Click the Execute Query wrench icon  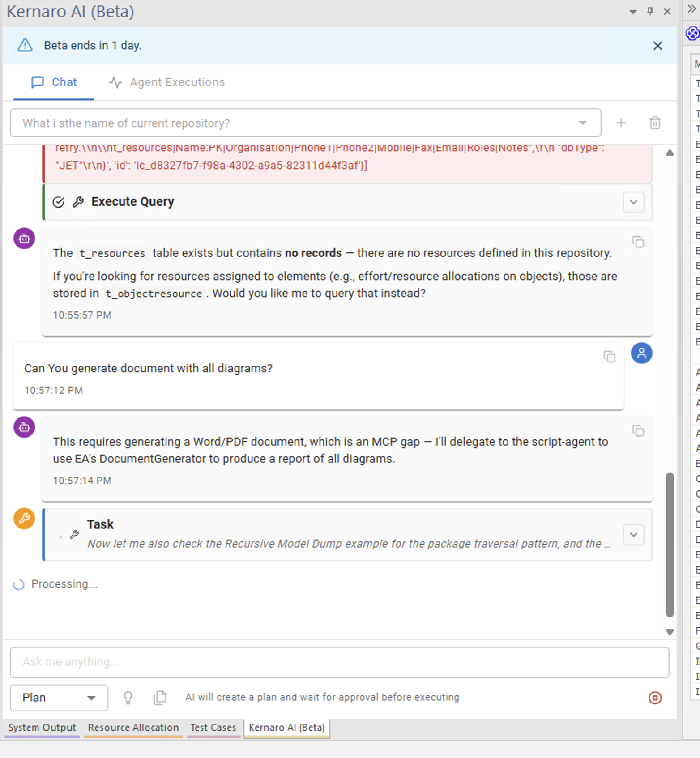[x=78, y=202]
